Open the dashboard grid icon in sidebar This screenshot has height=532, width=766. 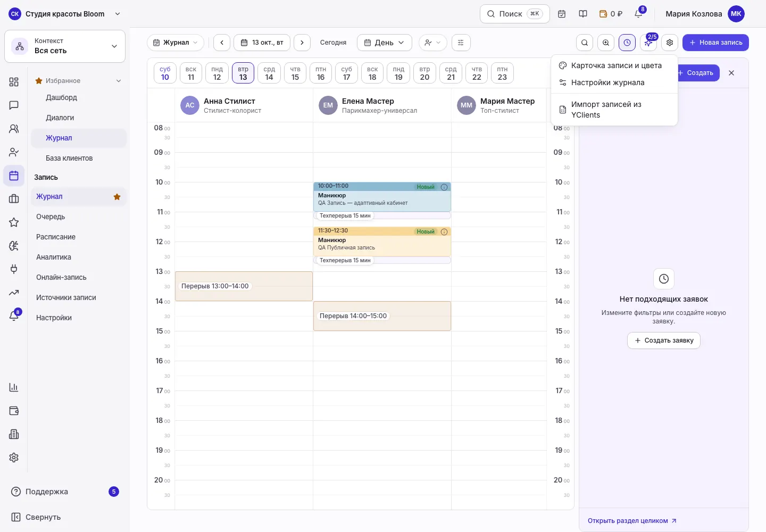[14, 82]
